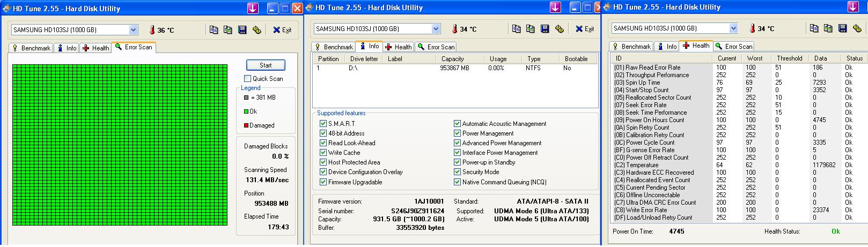This screenshot has width=868, height=247.
Task: Toggle Host Protected Area checkbox
Action: 323,162
